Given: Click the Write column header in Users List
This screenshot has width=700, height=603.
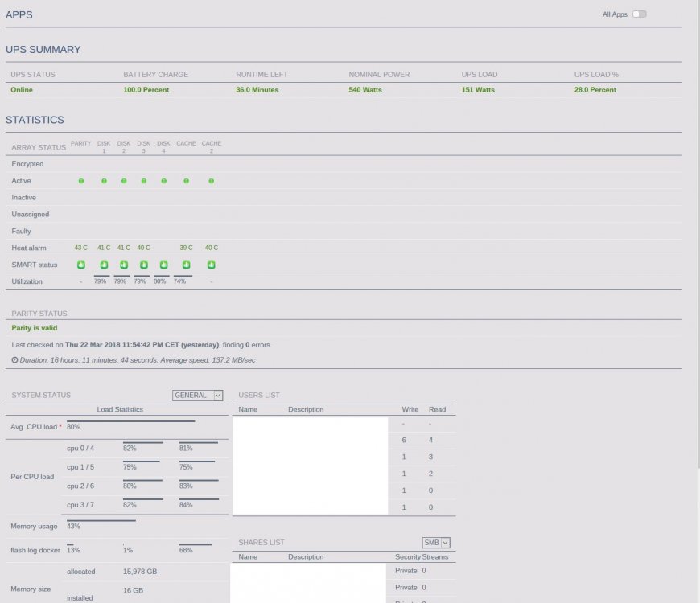Looking at the screenshot, I should click(x=410, y=409).
